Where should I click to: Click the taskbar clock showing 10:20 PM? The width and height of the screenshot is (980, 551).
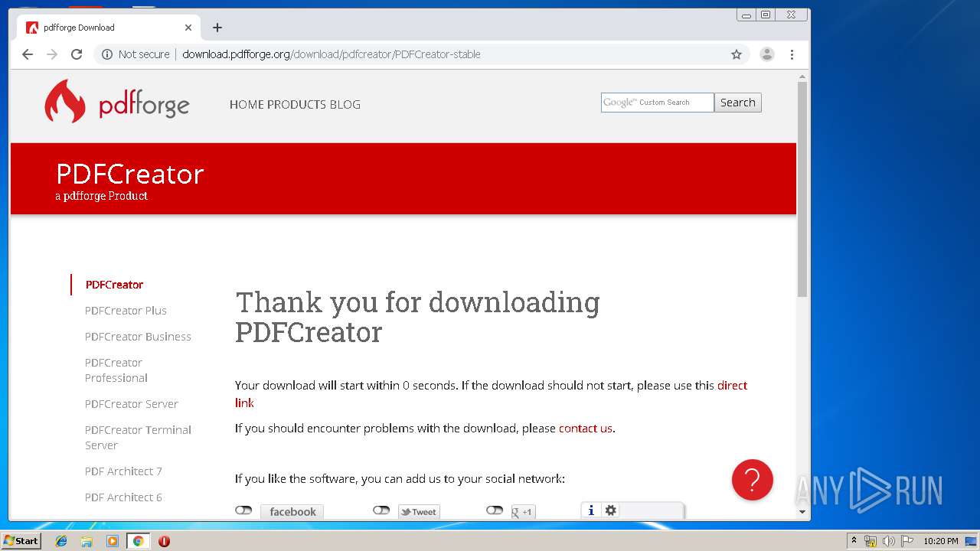pos(941,541)
